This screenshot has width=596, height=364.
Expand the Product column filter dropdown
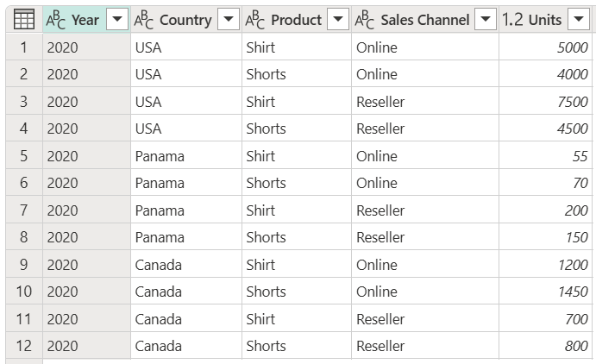tap(338, 19)
